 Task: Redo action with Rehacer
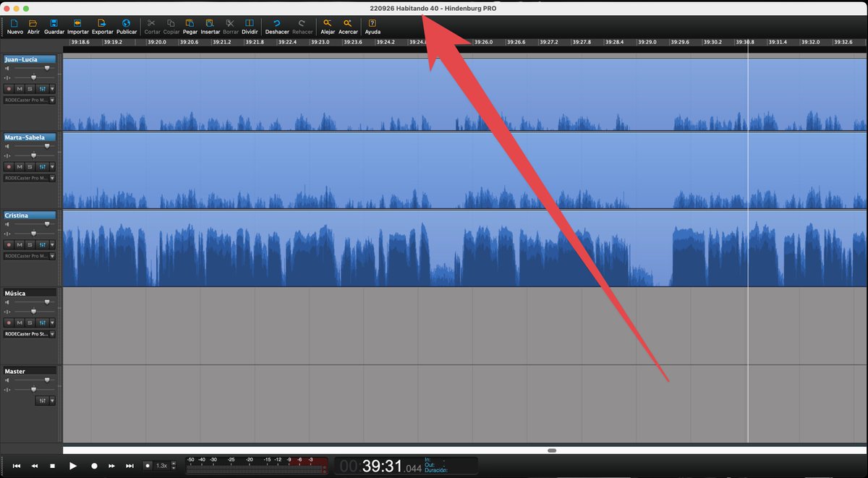click(x=302, y=27)
